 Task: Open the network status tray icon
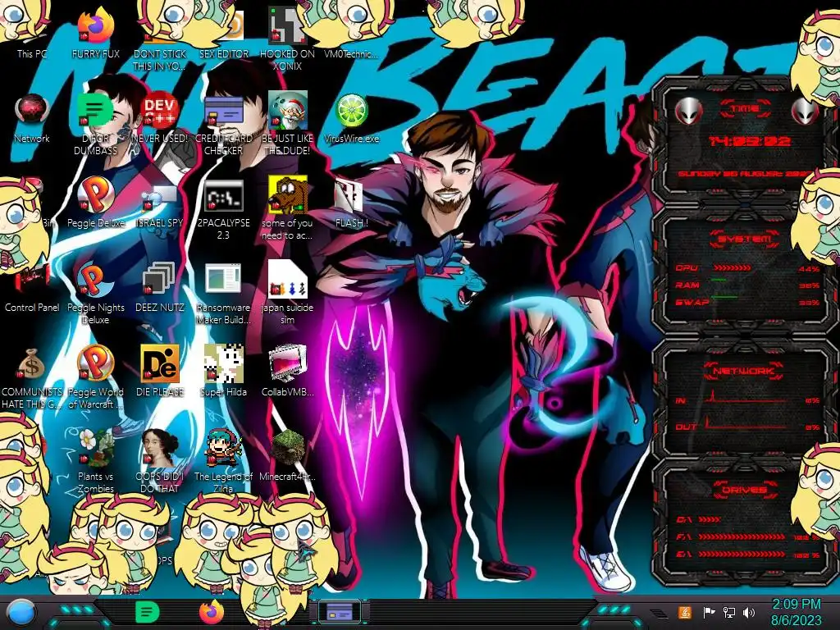(728, 612)
